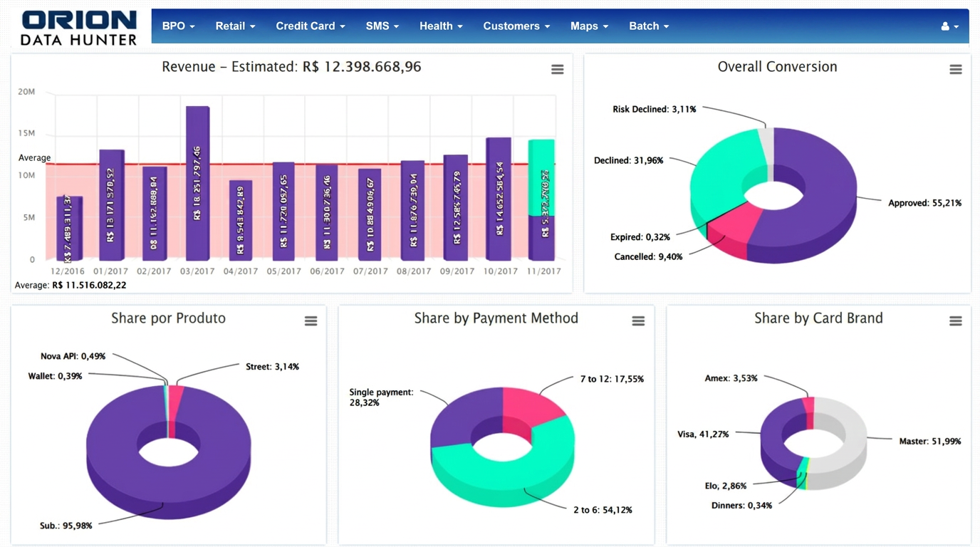Click the '2 to 6: 54,12%' label
The width and height of the screenshot is (980, 547).
[603, 510]
